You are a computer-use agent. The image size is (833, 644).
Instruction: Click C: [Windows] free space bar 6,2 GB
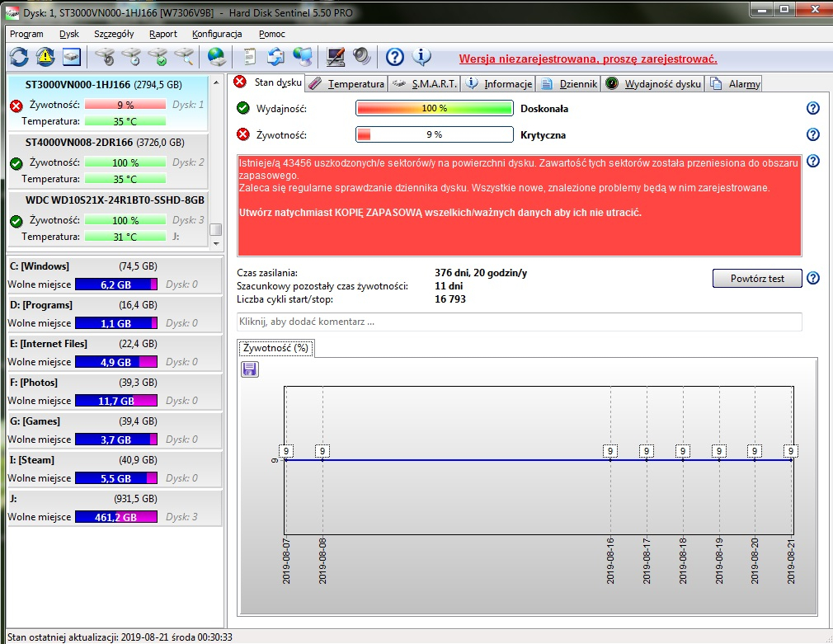pyautogui.click(x=115, y=284)
